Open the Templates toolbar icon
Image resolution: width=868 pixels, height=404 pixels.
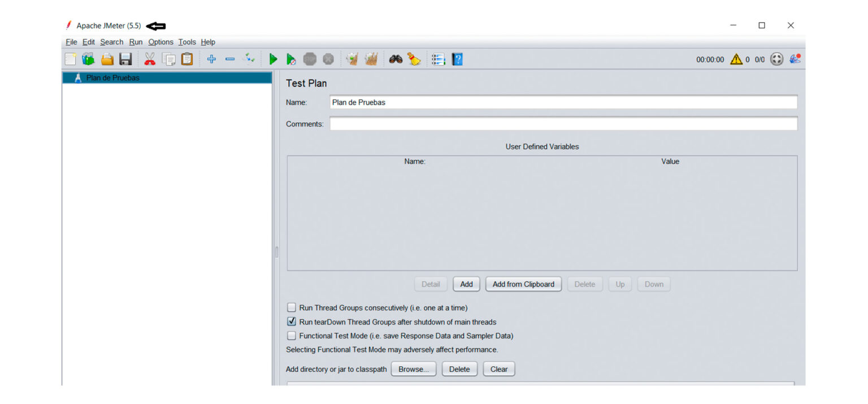click(x=88, y=59)
